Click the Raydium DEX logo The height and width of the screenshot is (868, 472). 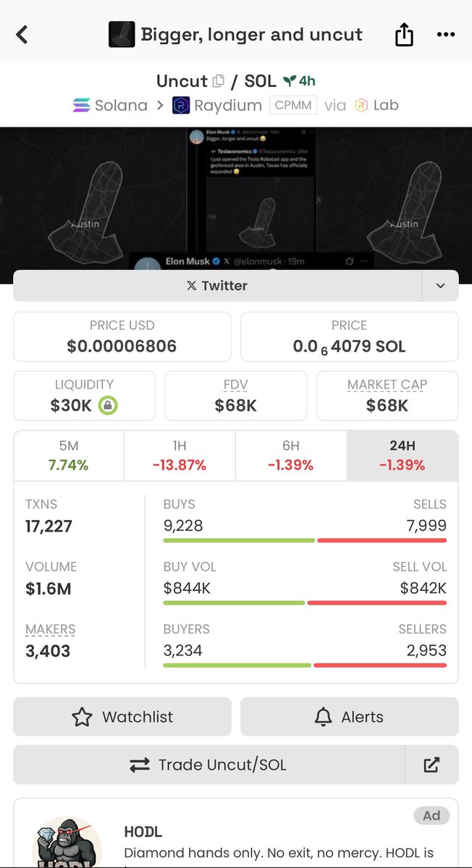click(181, 106)
